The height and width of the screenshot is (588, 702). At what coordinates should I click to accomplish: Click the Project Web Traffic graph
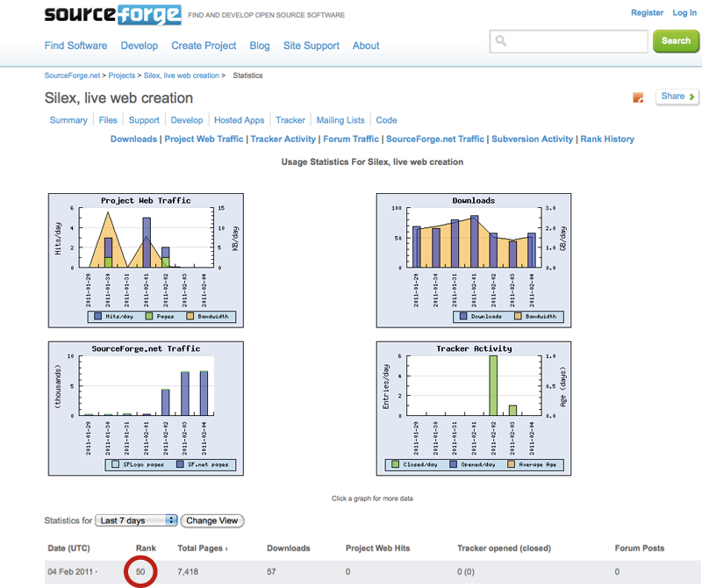click(x=146, y=260)
